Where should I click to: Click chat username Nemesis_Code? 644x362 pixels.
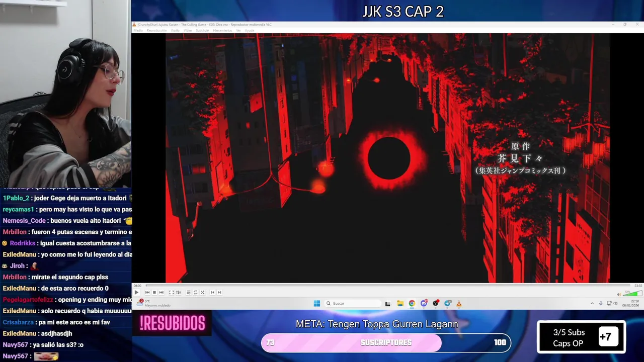pyautogui.click(x=24, y=221)
